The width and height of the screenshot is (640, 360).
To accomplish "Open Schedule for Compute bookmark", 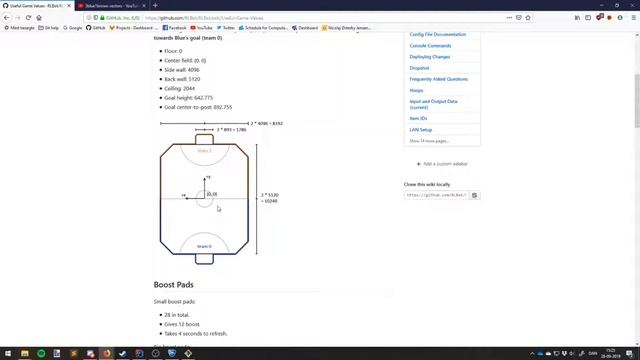I will pos(263,28).
